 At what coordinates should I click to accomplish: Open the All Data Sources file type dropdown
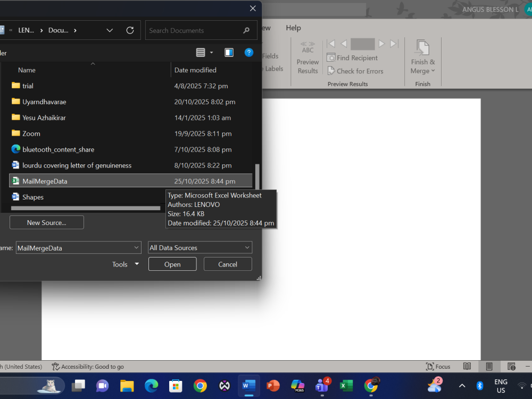coord(199,247)
